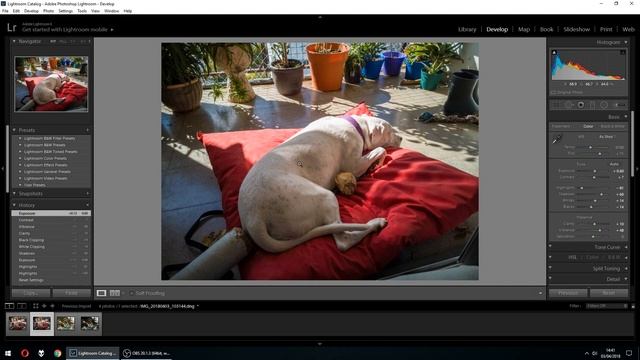Select the Red Eye Correction tool icon
The height and width of the screenshot is (360, 640).
coord(580,105)
